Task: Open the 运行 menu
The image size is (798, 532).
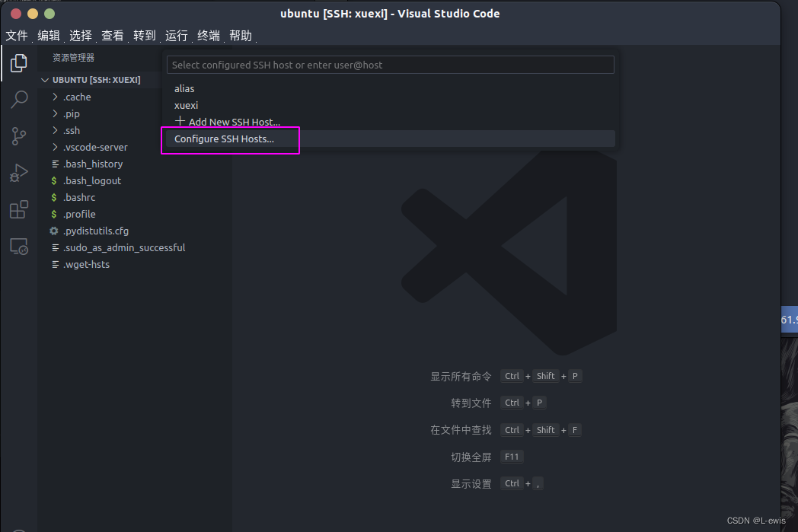Action: pyautogui.click(x=177, y=36)
